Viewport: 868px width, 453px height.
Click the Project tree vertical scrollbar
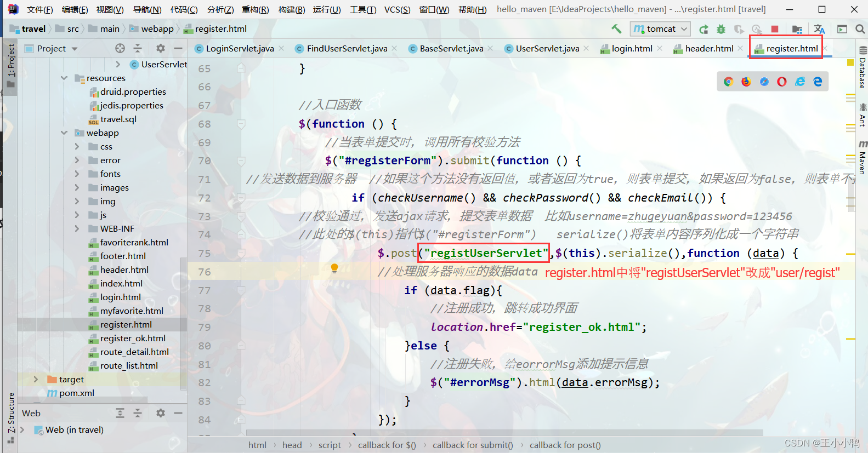click(184, 323)
